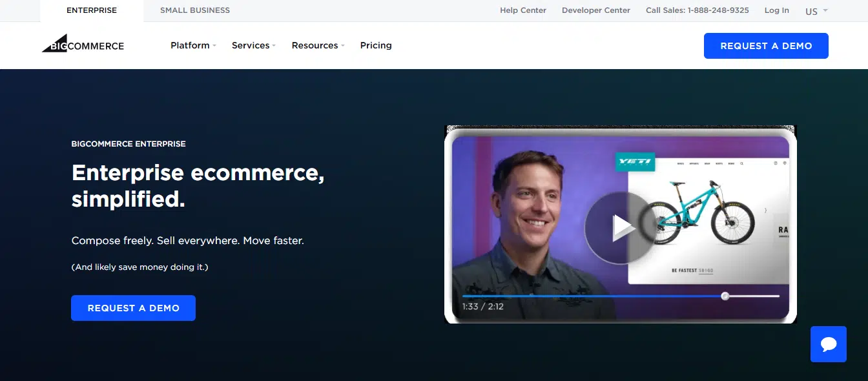Switch to the Enterprise tab
Viewport: 868px width, 381px height.
click(x=92, y=10)
